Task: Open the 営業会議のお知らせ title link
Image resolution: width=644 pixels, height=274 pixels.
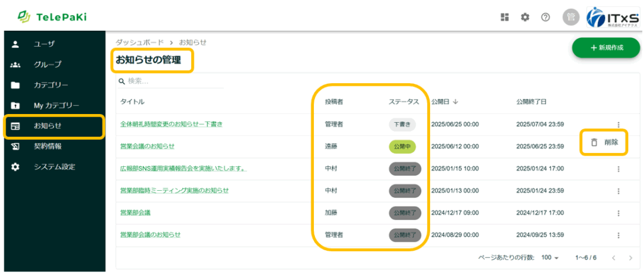Action: coord(147,146)
